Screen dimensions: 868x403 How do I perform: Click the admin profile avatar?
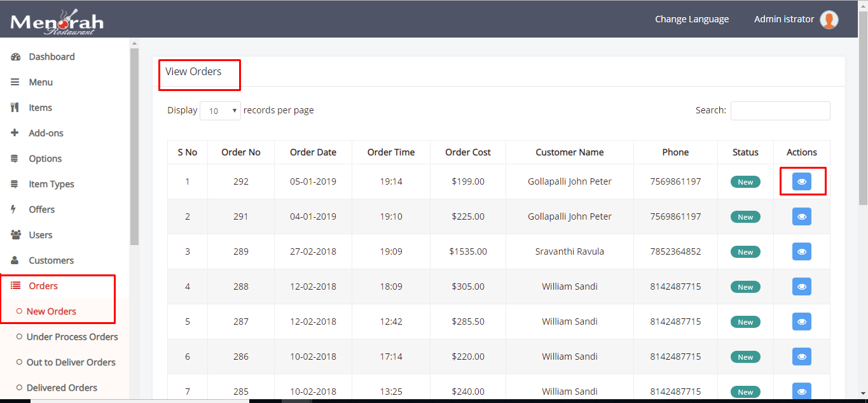pos(829,20)
